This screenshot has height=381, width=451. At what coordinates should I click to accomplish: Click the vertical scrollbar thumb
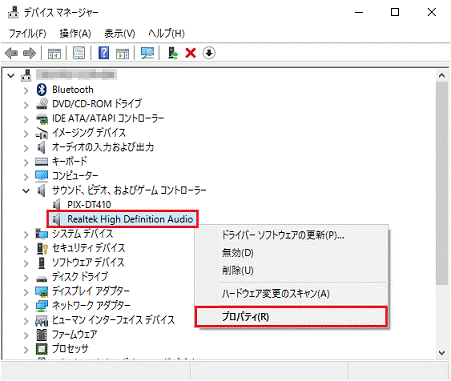point(442,183)
